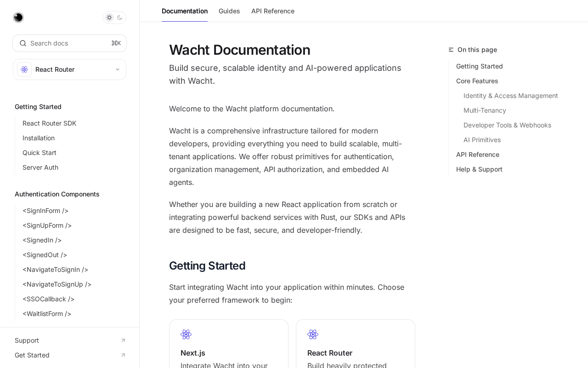Go to <SignInForm /> component docs
Viewport: 588px width, 368px height.
pyautogui.click(x=45, y=211)
